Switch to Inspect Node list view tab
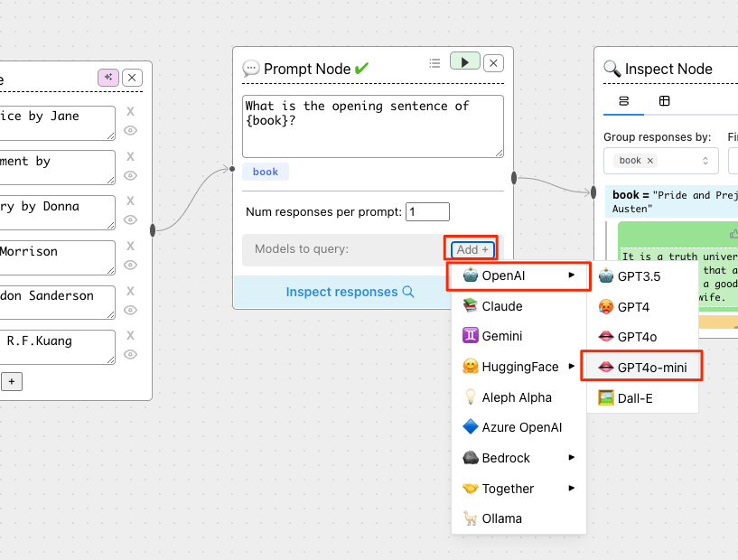The image size is (738, 560). [623, 101]
